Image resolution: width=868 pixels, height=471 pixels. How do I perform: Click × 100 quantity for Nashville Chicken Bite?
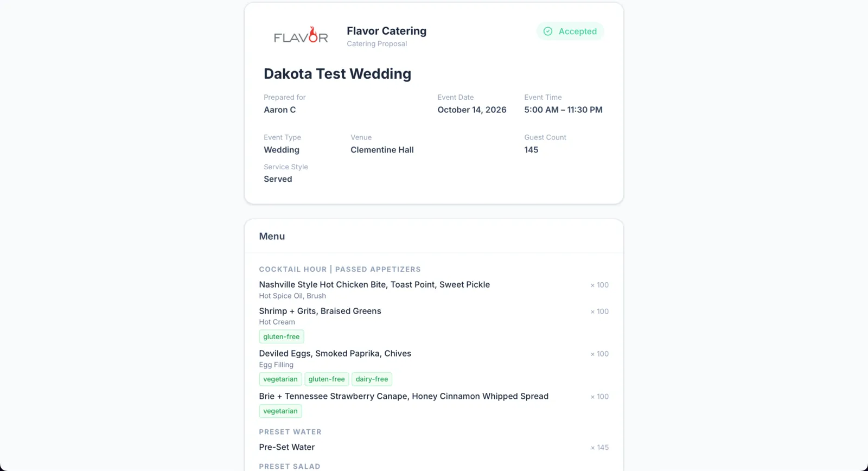(599, 285)
